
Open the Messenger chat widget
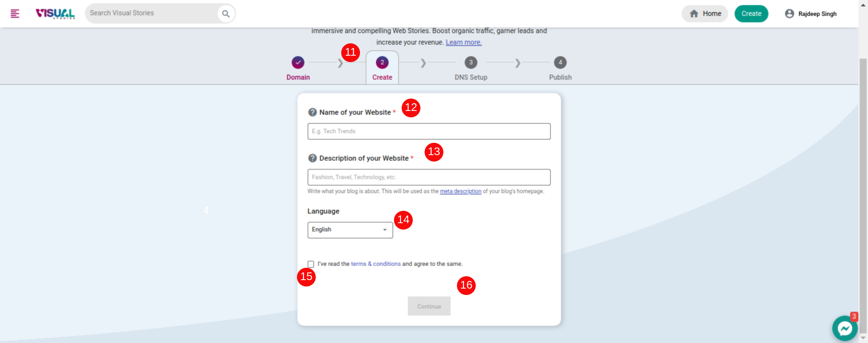point(845,328)
